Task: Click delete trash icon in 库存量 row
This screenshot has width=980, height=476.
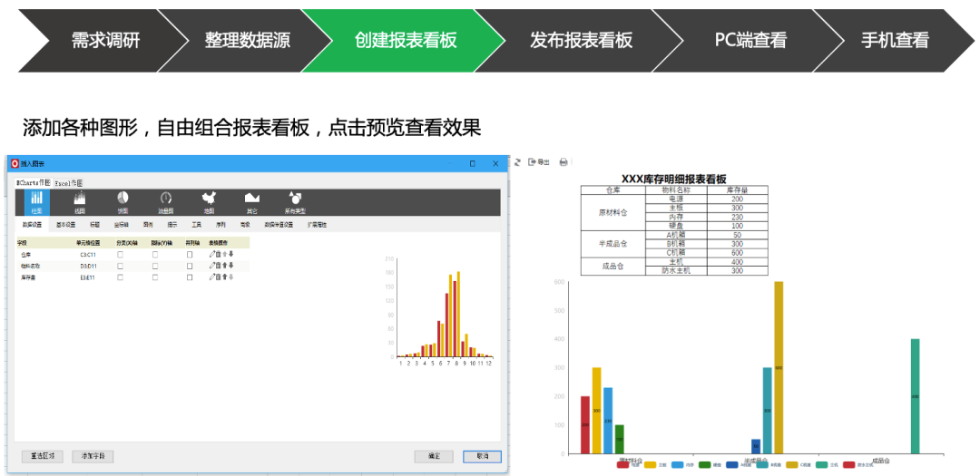Action: click(x=218, y=277)
